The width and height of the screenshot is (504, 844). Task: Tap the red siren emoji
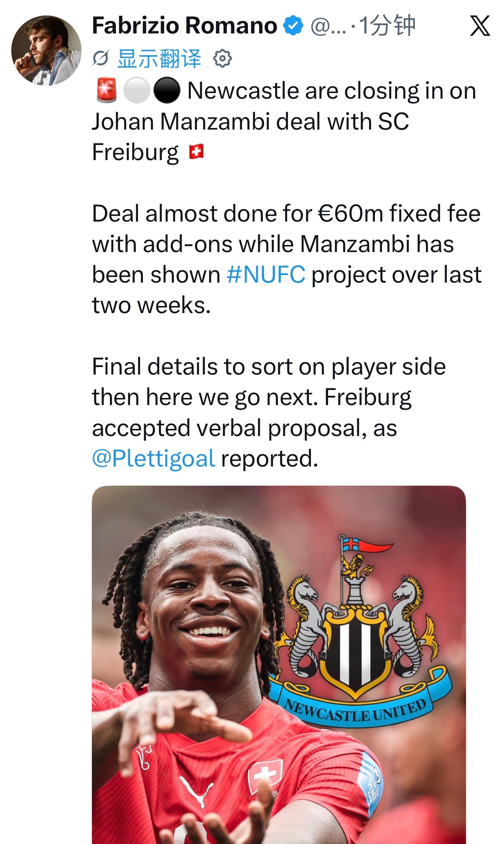tap(107, 90)
